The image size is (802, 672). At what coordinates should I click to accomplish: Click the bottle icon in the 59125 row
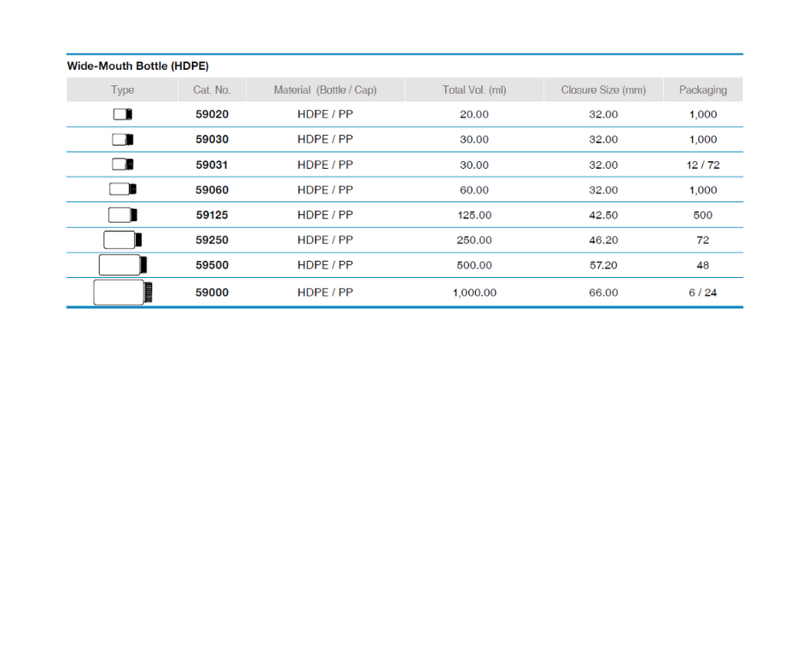[123, 215]
